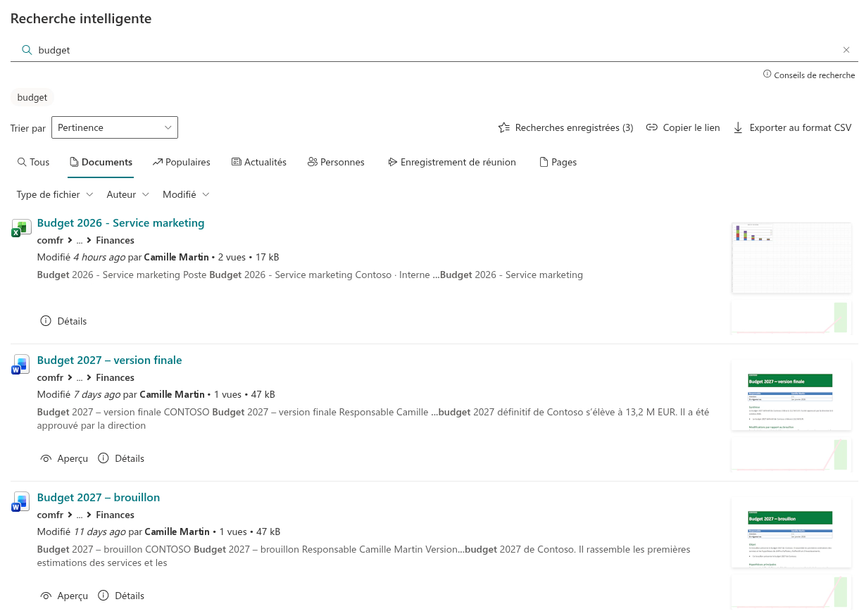
Task: Open Conseils de recherche info icon
Action: (767, 75)
